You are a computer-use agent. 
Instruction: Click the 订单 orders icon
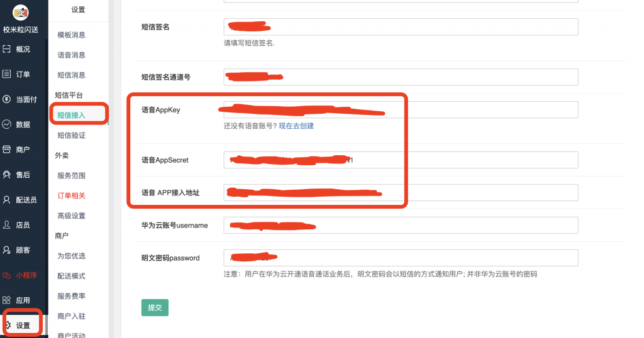coord(6,74)
